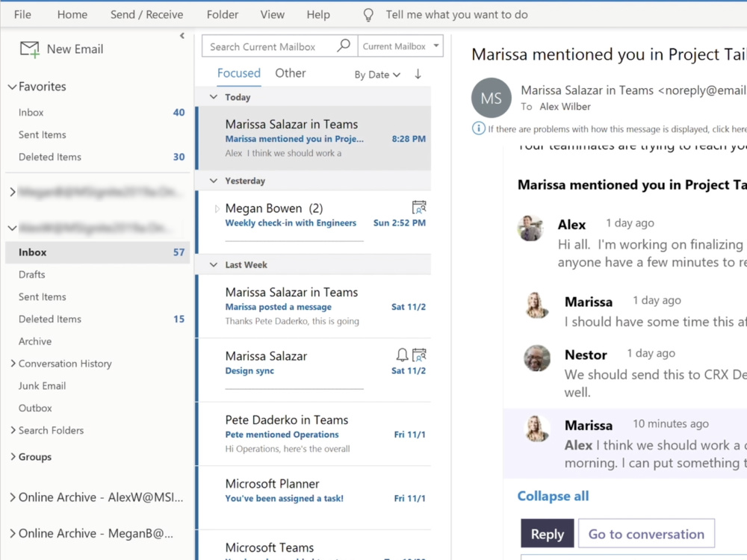
Task: Open the Outbox folder
Action: coord(98,408)
